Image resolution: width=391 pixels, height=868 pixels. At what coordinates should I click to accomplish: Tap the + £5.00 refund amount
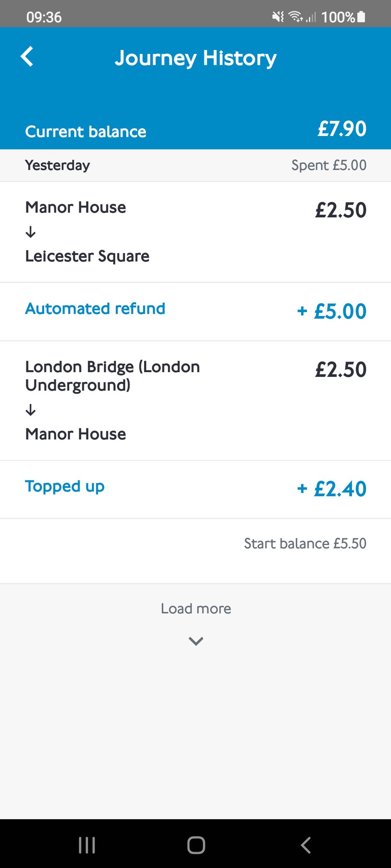tap(332, 312)
